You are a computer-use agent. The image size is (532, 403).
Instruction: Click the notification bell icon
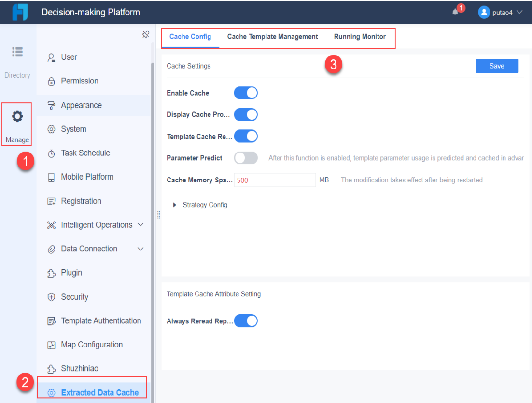[454, 12]
